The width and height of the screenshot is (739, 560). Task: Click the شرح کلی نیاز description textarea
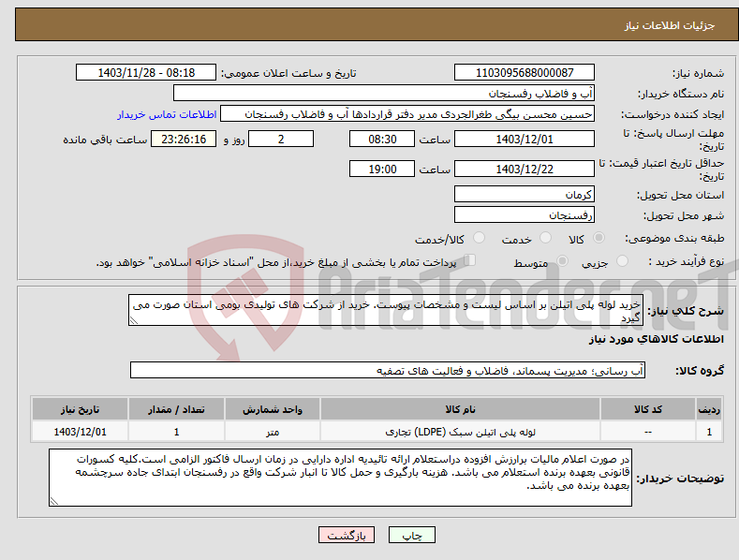click(386, 310)
